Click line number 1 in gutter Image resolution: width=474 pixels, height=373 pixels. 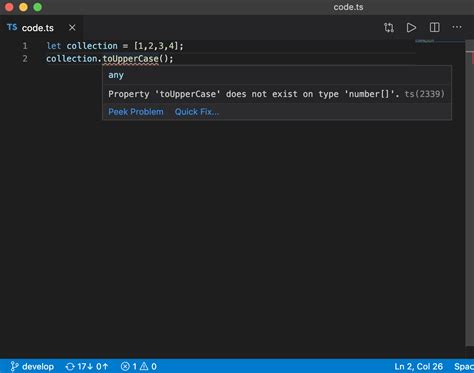(25, 46)
